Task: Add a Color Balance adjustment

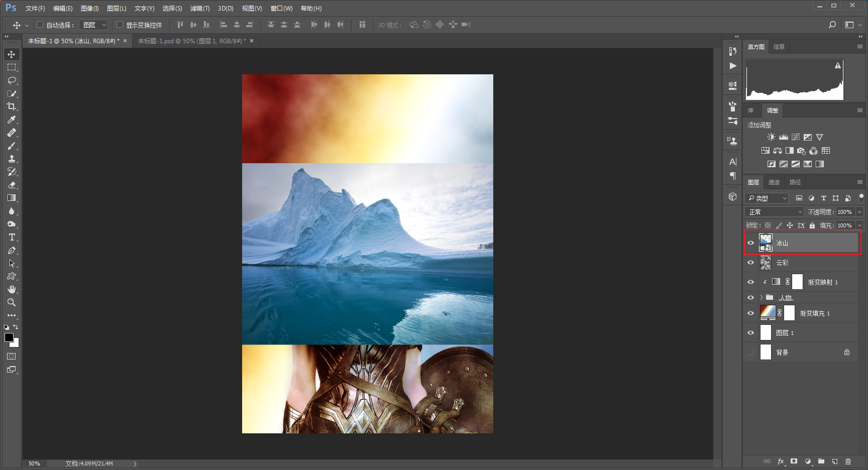Action: 778,151
